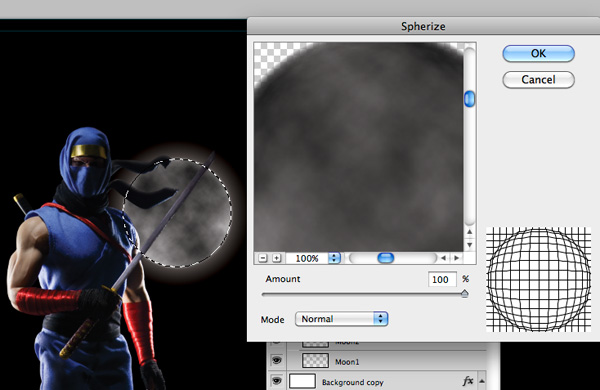Click the Spherize filter preview image

[x=359, y=147]
